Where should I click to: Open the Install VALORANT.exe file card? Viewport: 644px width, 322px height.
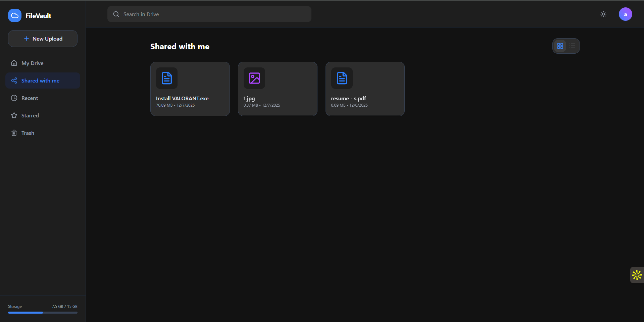[x=190, y=89]
